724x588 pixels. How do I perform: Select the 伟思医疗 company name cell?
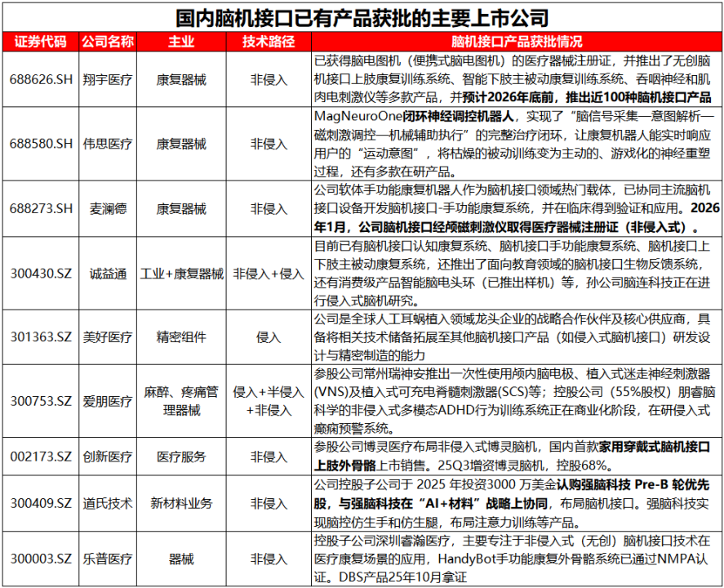pos(107,144)
